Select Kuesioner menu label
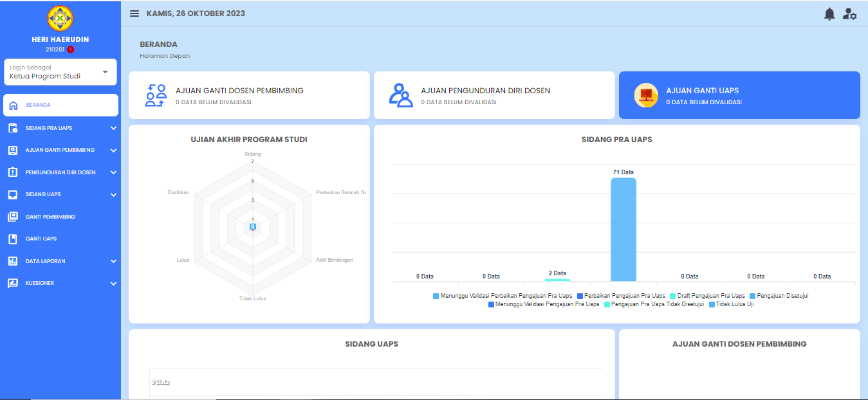Screen dimensions: 868x400 [x=40, y=283]
